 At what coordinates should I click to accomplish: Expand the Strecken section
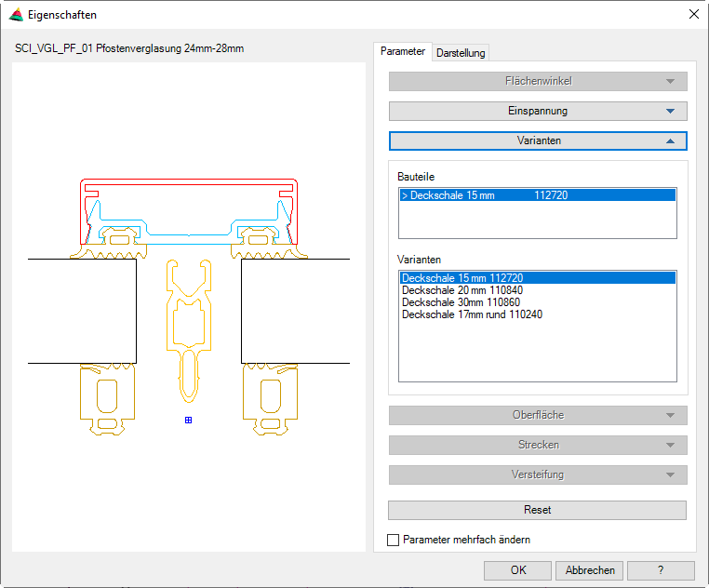pos(538,445)
